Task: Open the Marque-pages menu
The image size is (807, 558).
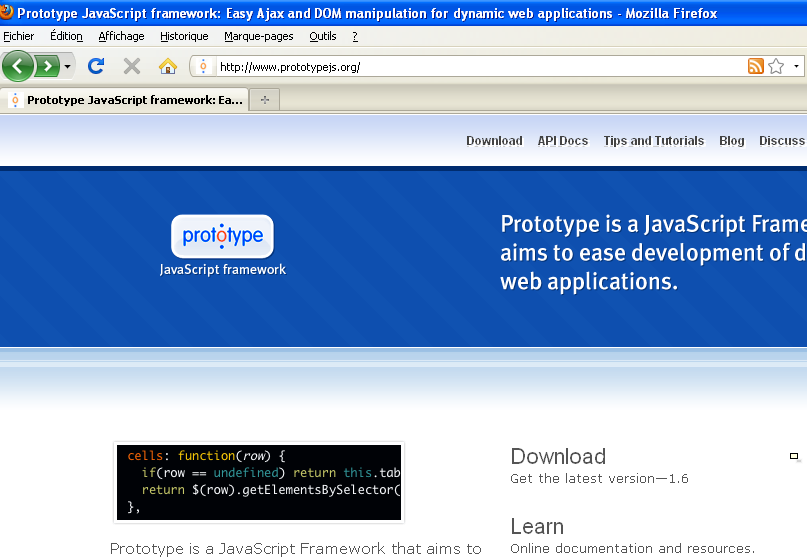Action: pyautogui.click(x=258, y=36)
